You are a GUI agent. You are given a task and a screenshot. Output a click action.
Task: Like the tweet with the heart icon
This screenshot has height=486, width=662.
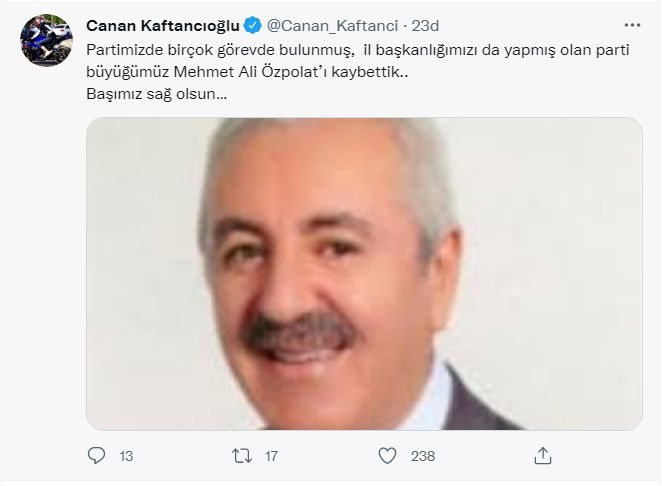387,456
